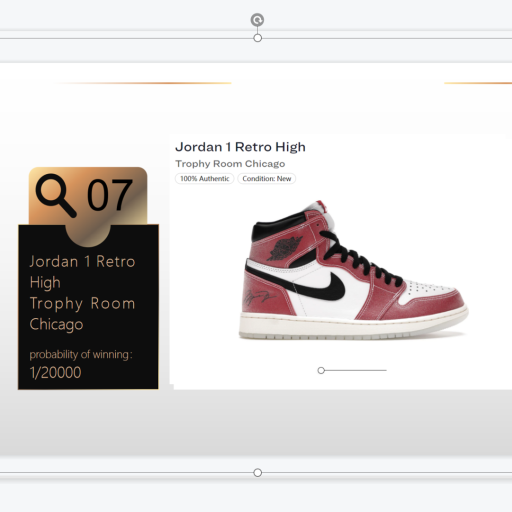Select the top-center selection handle circle
Viewport: 512px width, 512px height.
point(257,38)
